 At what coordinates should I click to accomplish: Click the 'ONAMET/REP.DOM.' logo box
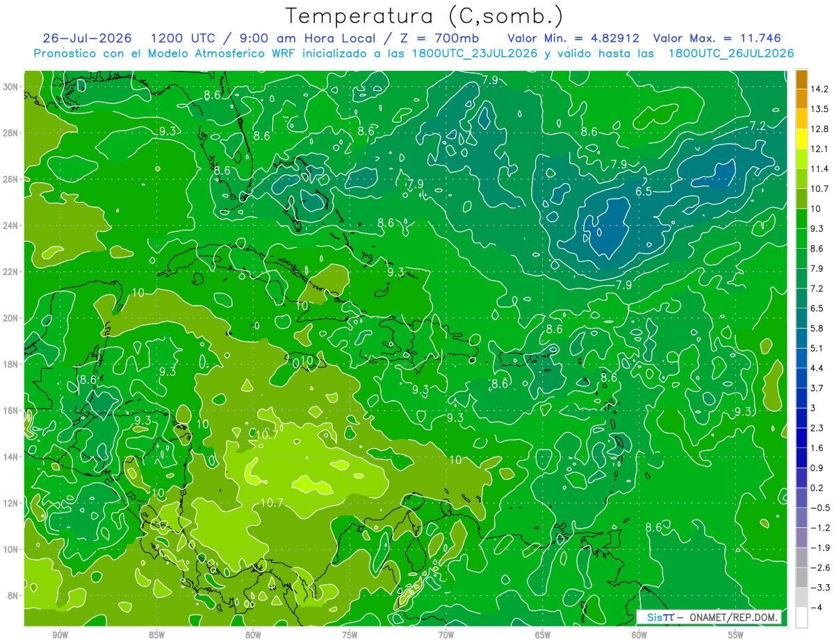(710, 617)
